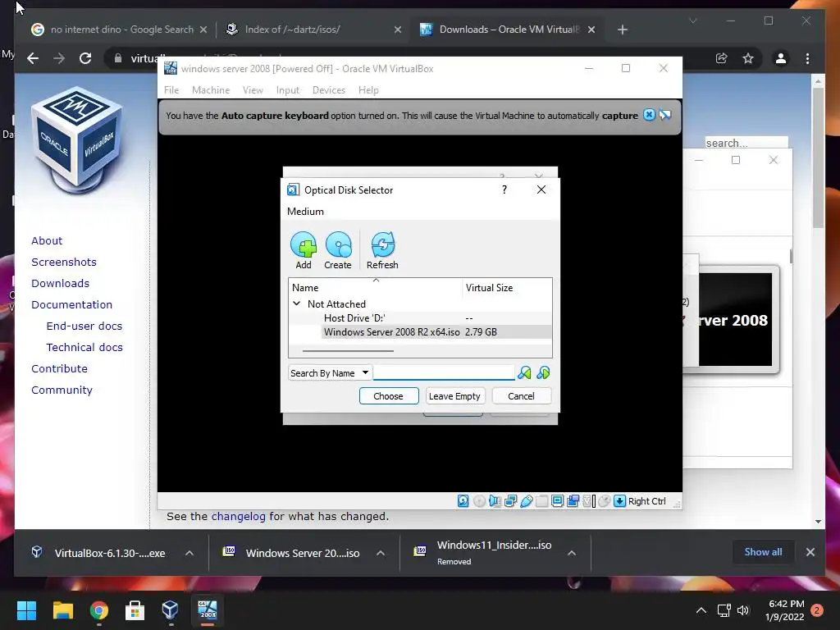Click the USB devices status icon
Image resolution: width=840 pixels, height=630 pixels.
click(526, 501)
